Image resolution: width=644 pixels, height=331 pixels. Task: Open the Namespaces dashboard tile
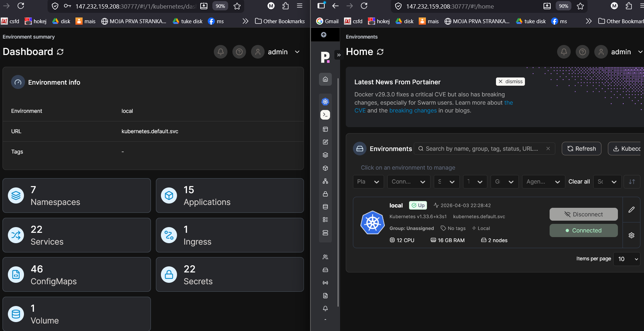(x=77, y=196)
